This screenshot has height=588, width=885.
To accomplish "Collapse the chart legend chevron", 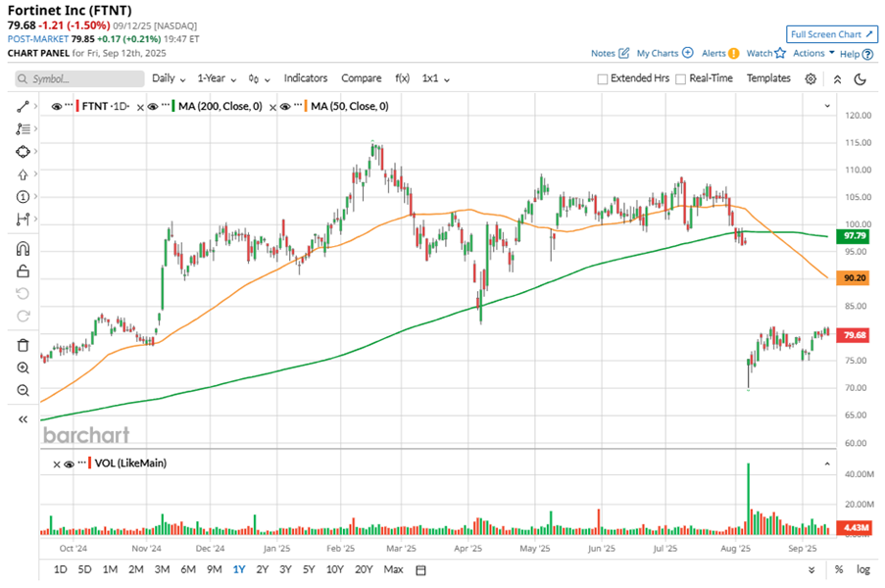I will [x=827, y=106].
